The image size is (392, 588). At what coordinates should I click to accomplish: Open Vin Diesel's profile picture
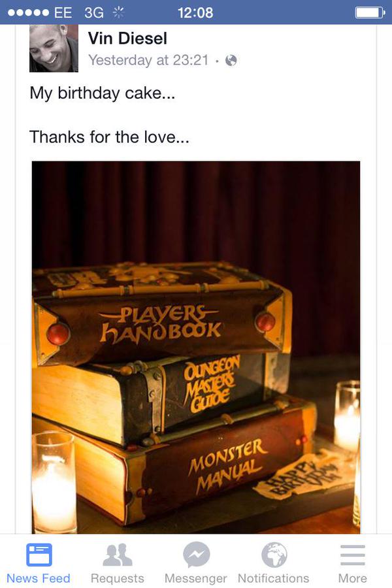point(54,48)
